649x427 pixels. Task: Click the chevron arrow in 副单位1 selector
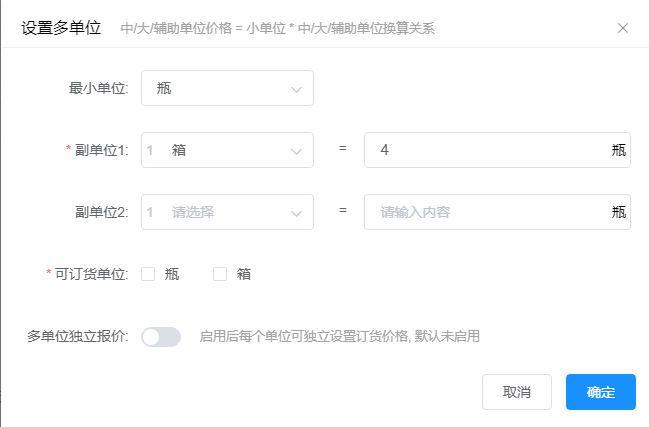[x=296, y=150]
